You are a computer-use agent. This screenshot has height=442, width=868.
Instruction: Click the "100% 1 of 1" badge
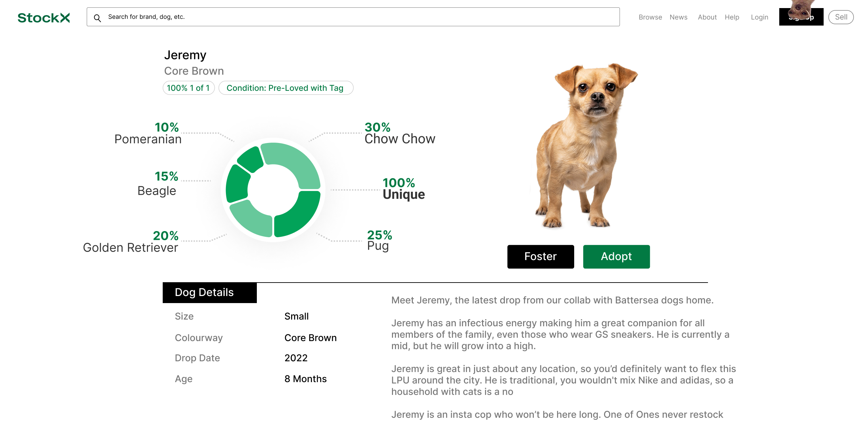[188, 88]
